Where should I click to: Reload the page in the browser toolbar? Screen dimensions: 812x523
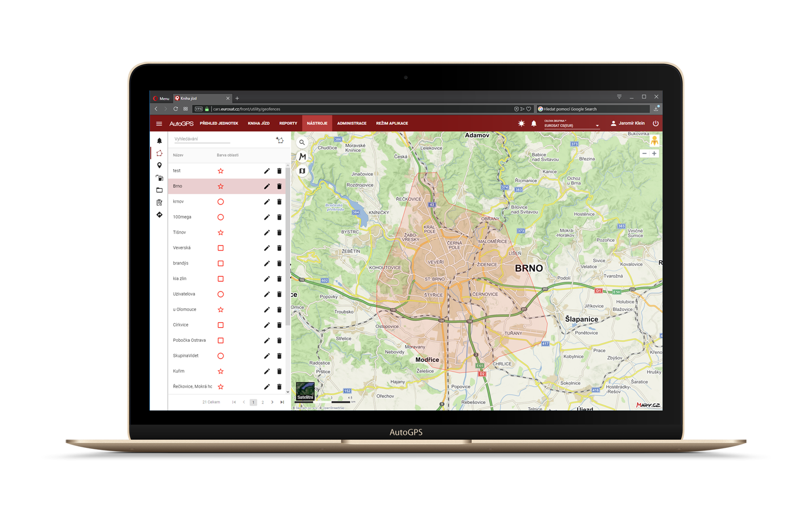175,109
